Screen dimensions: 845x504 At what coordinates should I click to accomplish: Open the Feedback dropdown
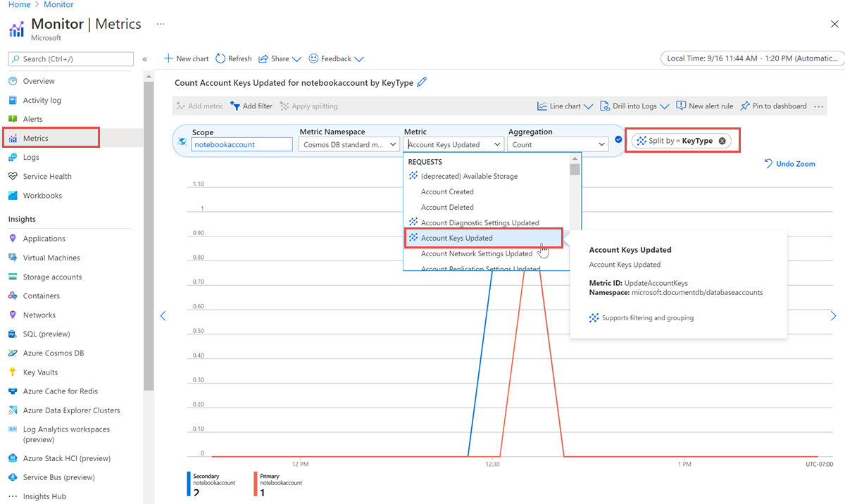337,58
